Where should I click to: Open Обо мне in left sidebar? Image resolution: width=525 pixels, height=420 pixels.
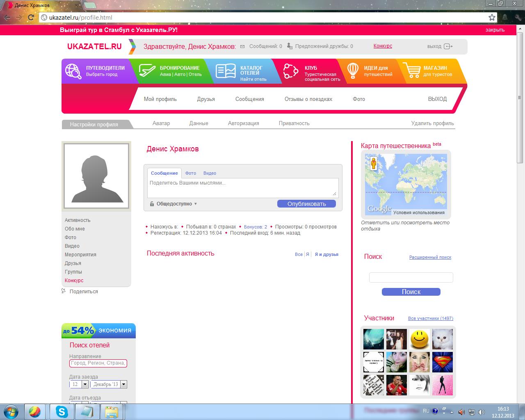pos(75,229)
